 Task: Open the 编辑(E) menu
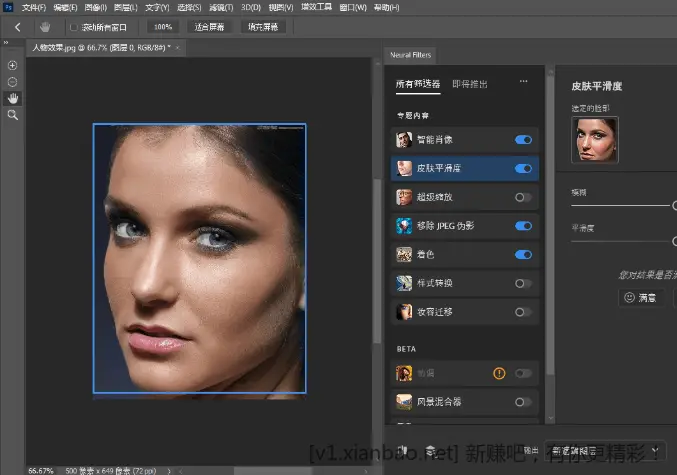65,7
